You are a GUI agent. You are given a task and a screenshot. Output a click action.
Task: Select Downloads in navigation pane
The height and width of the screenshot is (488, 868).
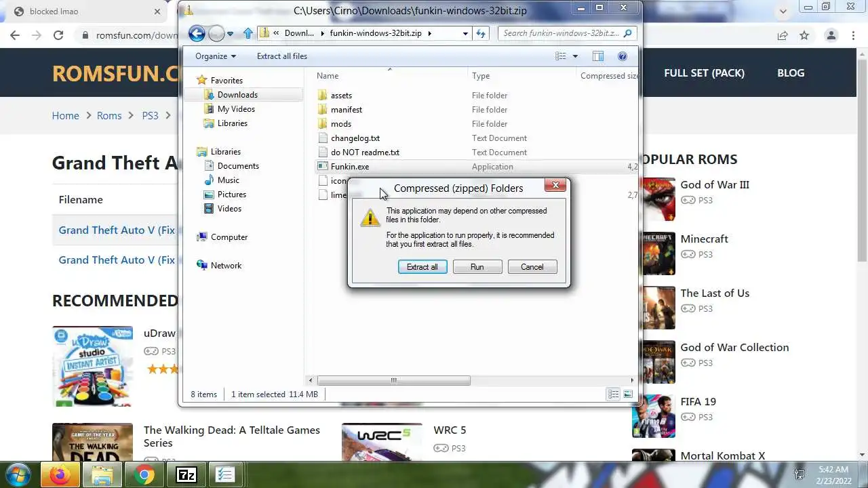tap(237, 95)
